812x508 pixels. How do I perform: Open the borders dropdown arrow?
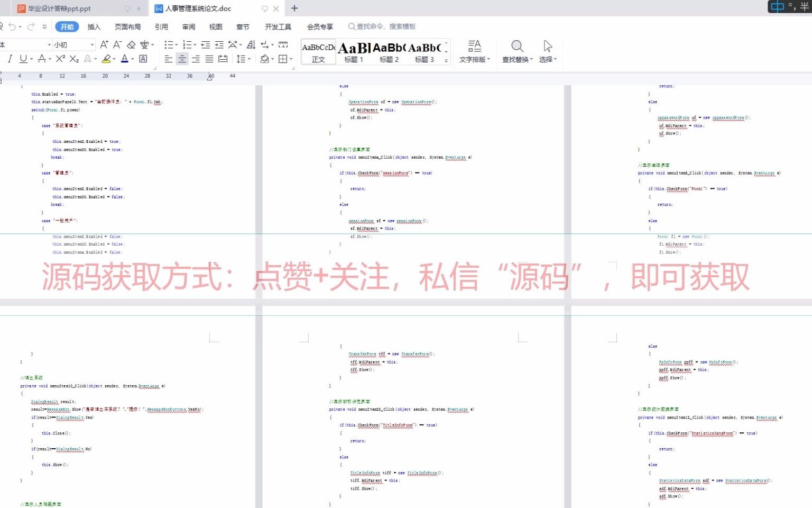click(291, 59)
